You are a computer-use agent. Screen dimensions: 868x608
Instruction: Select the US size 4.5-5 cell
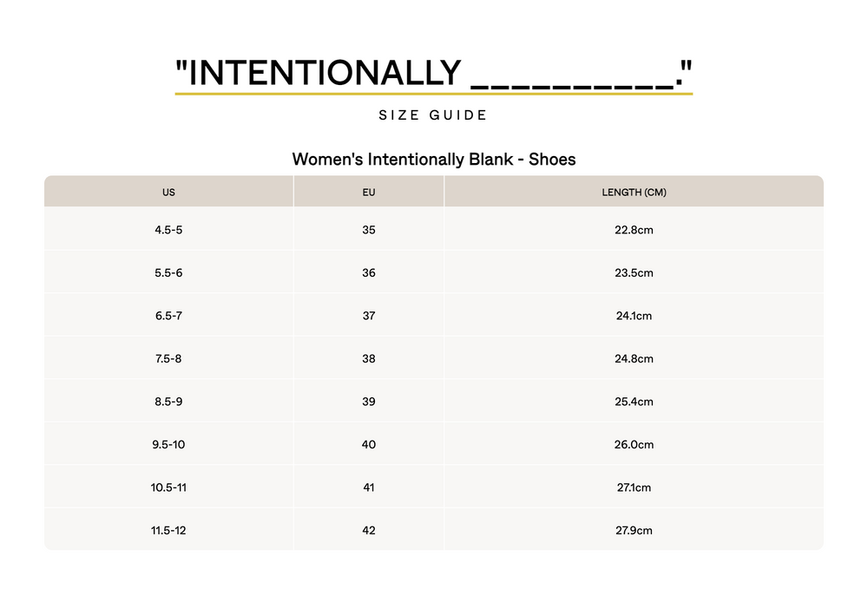click(168, 230)
